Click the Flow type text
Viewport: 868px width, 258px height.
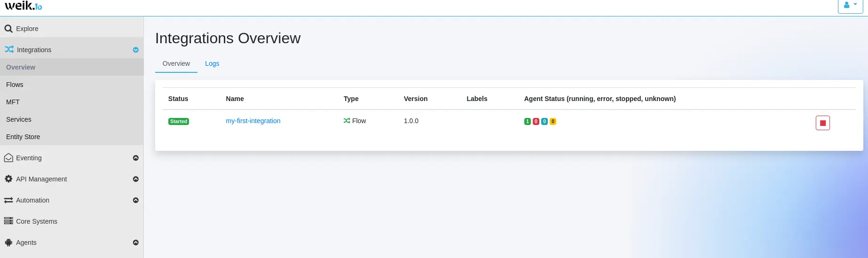pos(359,121)
